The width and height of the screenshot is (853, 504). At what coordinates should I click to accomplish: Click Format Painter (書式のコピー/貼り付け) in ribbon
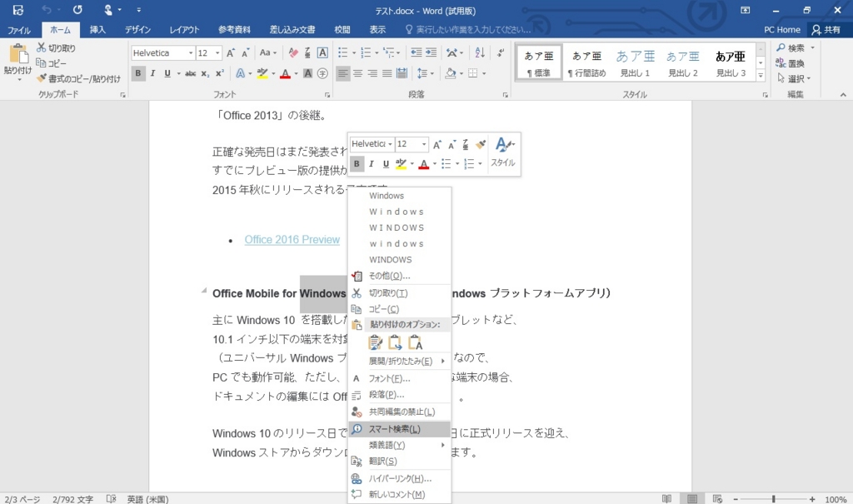coord(79,79)
